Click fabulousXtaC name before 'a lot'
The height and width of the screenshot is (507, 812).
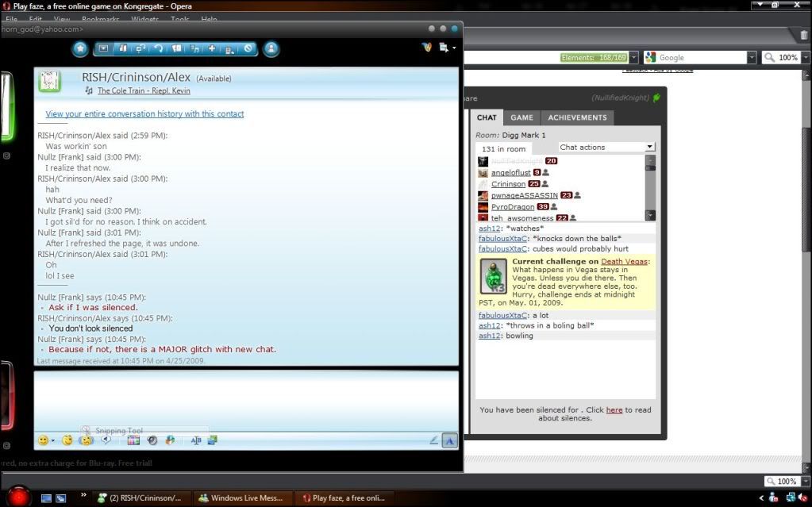click(502, 315)
